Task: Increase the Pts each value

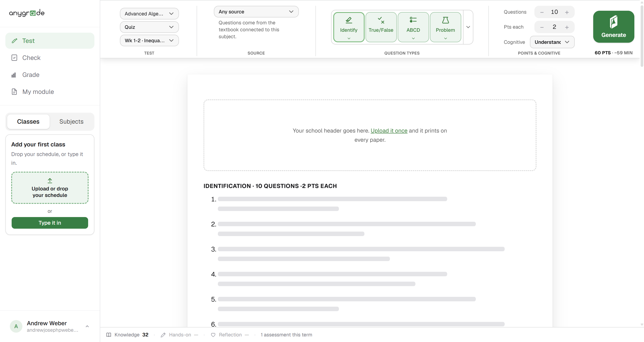Action: 567,27
